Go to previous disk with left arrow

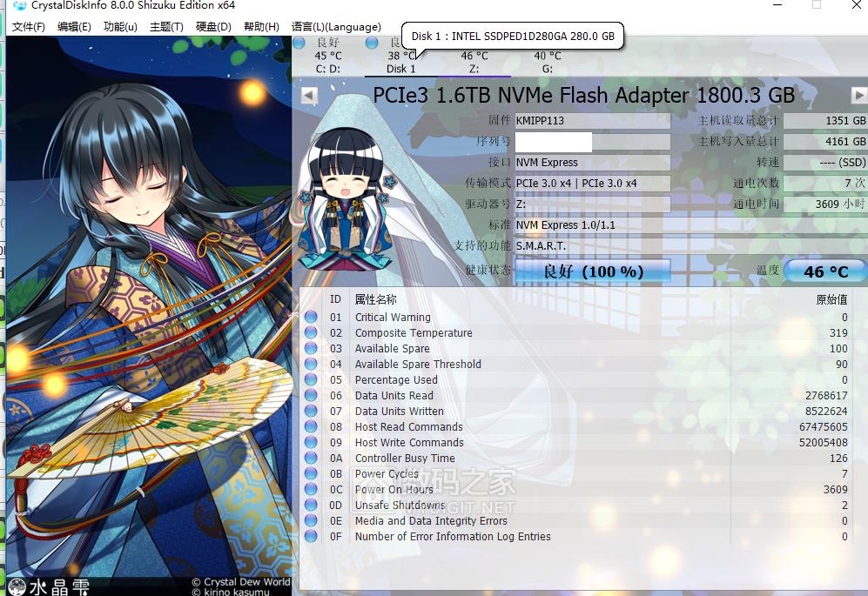pos(309,95)
